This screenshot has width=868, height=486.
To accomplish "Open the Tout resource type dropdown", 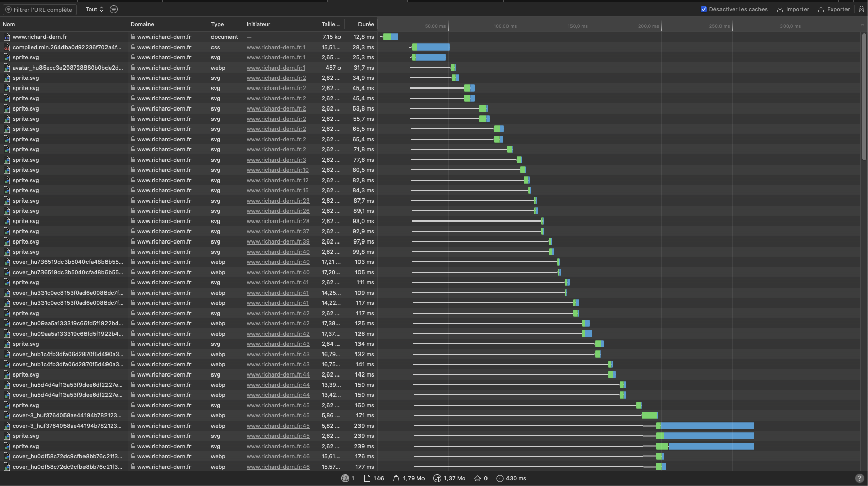I will point(94,9).
